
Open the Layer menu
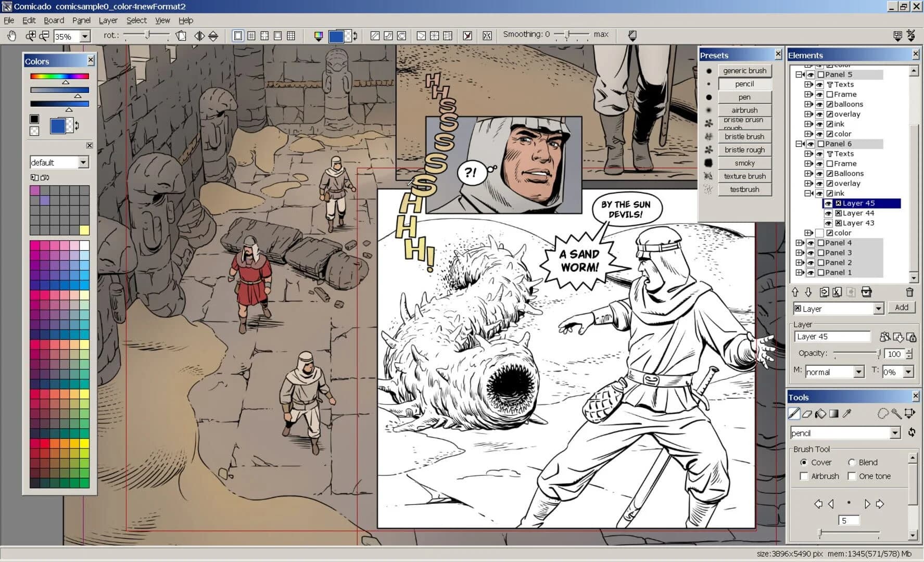[x=108, y=20]
